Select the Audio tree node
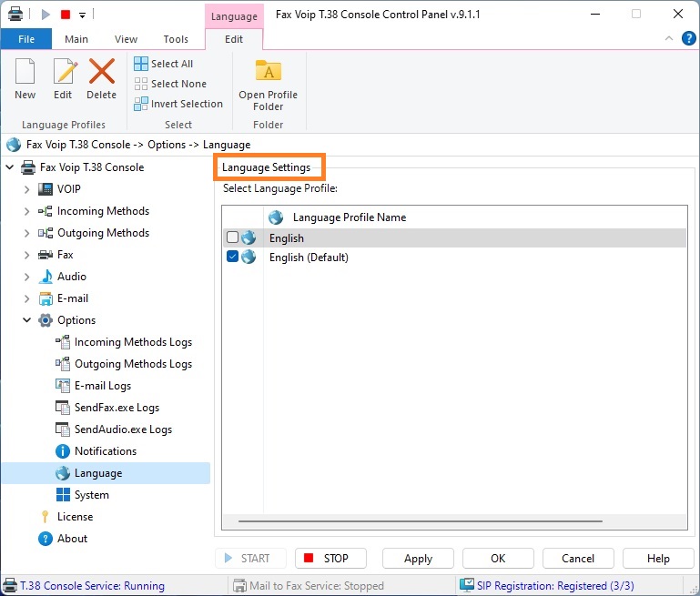Screen dimensions: 700x596 tap(71, 277)
